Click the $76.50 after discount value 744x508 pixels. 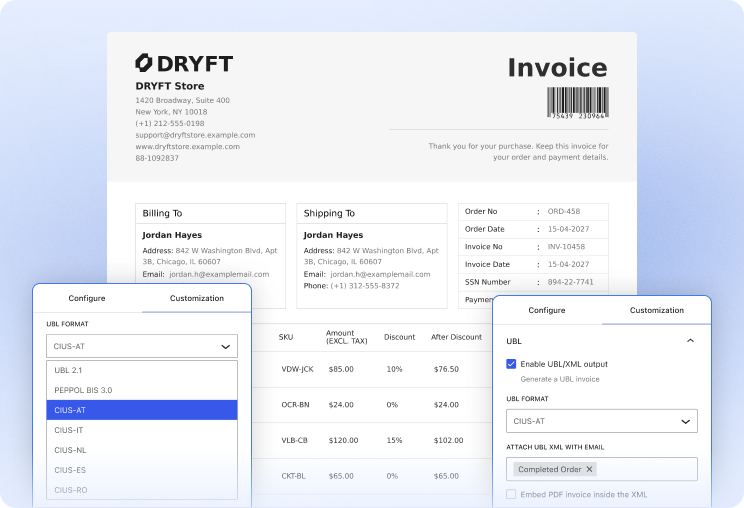coord(446,369)
